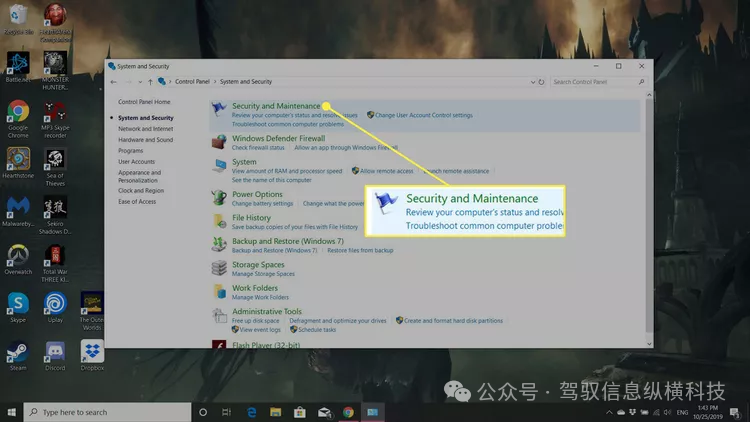Open Skype desktop shortcut
Viewport: 750px width, 422px height.
(18, 307)
